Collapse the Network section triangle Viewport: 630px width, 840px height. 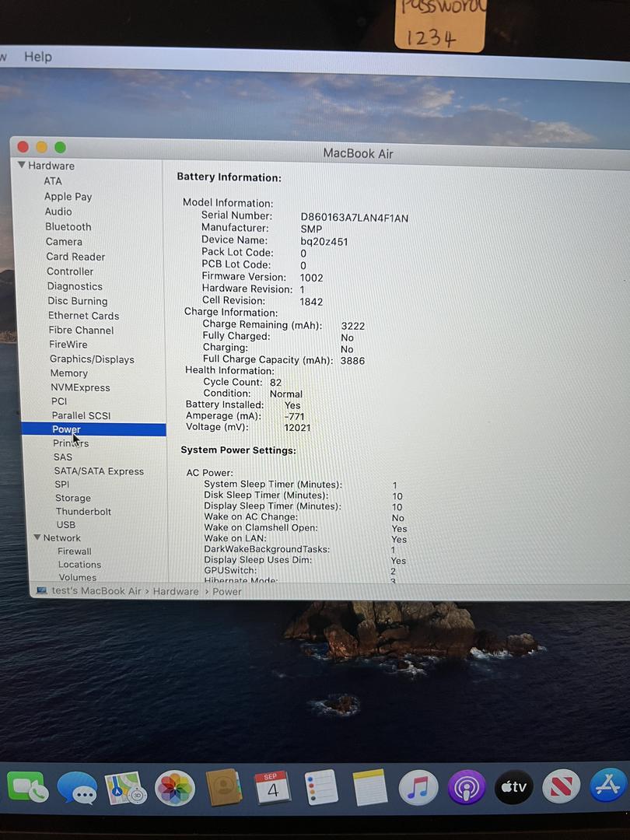[37, 537]
